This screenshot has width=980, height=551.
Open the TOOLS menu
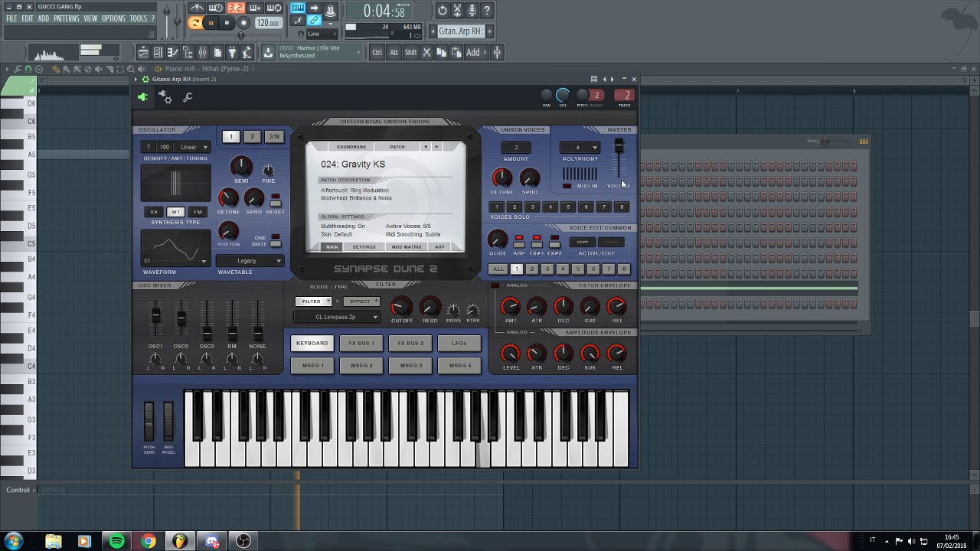click(x=139, y=18)
